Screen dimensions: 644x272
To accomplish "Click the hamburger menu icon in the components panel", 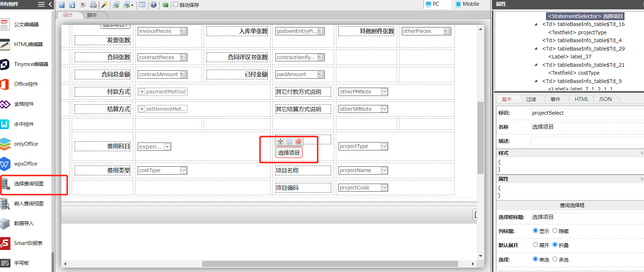I will point(41,4).
